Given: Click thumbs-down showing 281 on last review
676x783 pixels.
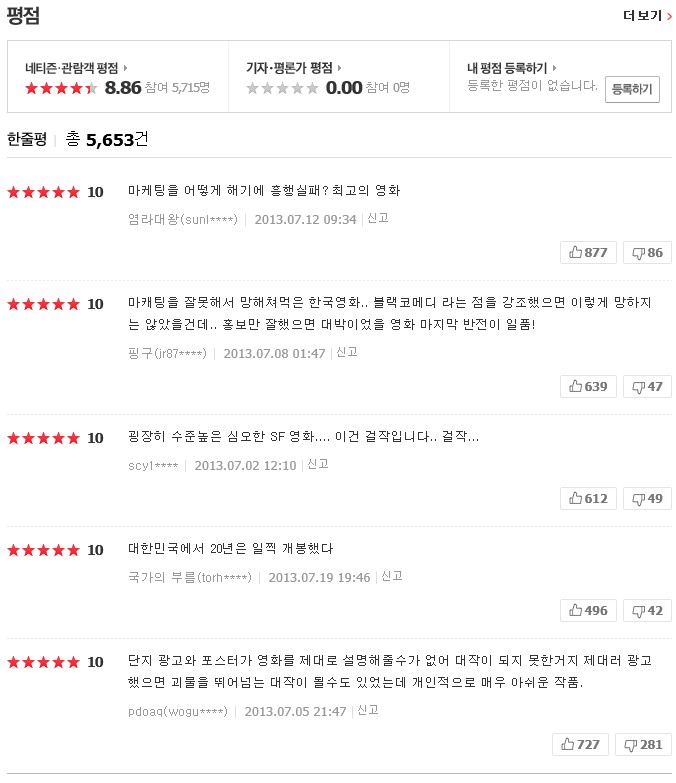Looking at the screenshot, I should click(x=643, y=744).
